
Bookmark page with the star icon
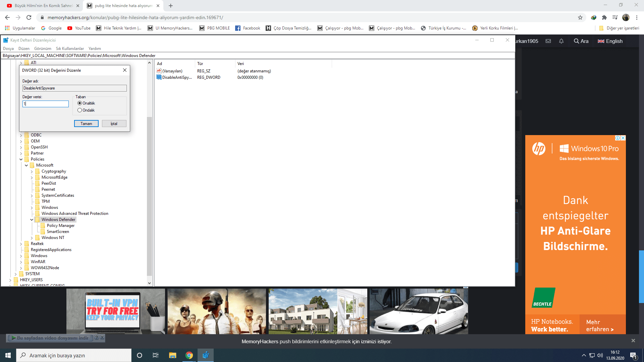(x=580, y=17)
